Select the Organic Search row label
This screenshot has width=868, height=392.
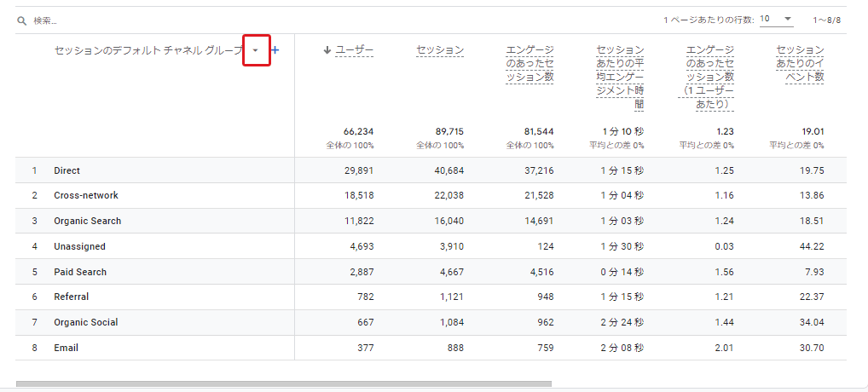coord(88,222)
